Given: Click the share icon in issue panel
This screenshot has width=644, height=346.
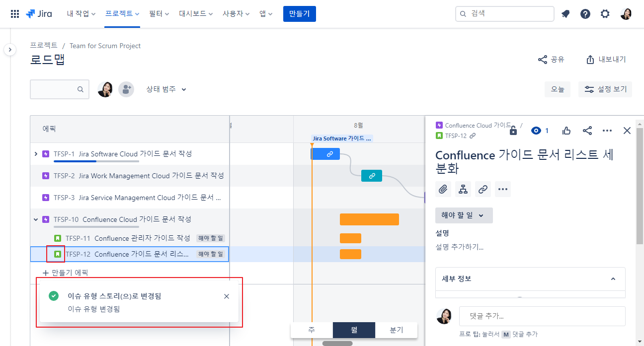Looking at the screenshot, I should click(587, 131).
